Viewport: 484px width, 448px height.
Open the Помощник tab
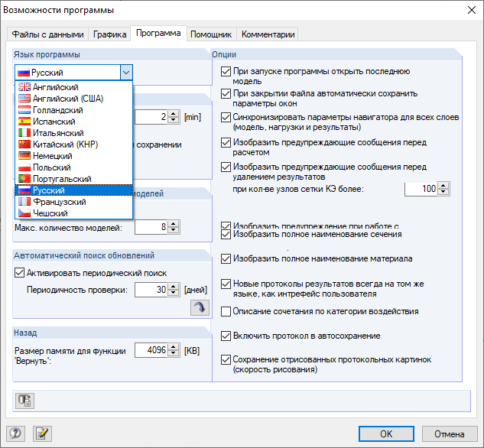tap(211, 34)
